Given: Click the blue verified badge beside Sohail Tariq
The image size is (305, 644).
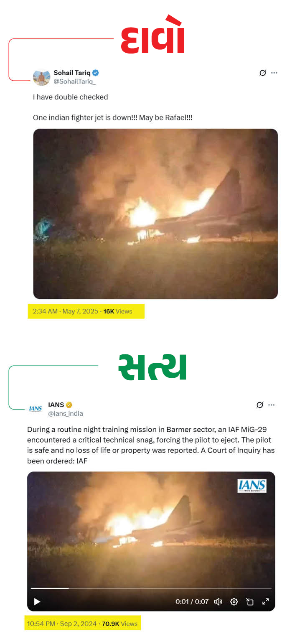Looking at the screenshot, I should tap(96, 73).
